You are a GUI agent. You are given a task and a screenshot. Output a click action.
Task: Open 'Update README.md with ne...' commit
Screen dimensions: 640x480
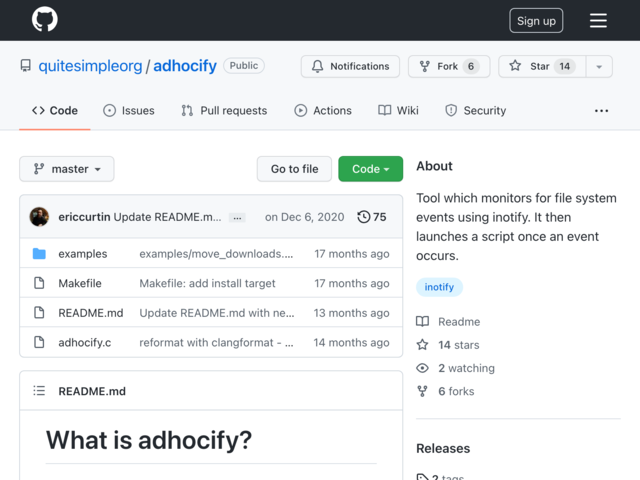click(x=217, y=313)
